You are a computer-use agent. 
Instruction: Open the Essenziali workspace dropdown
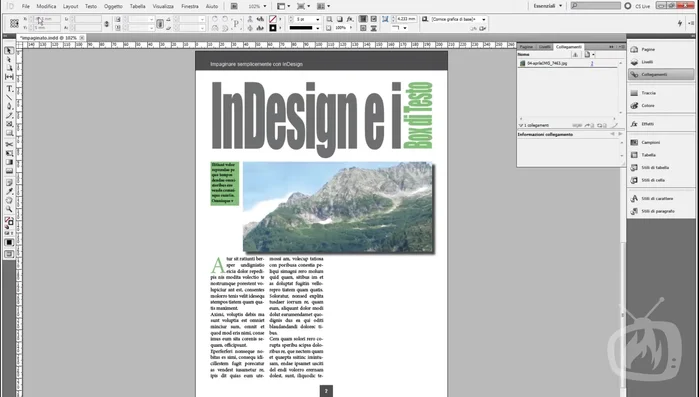pyautogui.click(x=548, y=6)
